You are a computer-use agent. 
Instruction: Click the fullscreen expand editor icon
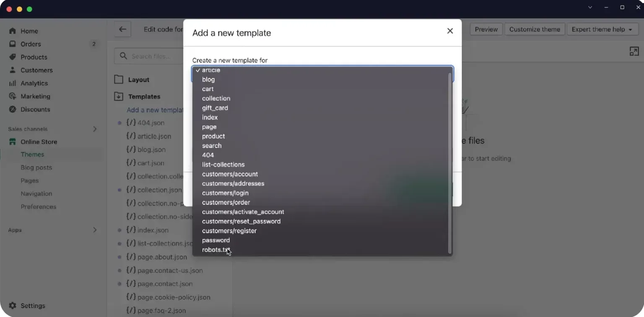point(634,51)
